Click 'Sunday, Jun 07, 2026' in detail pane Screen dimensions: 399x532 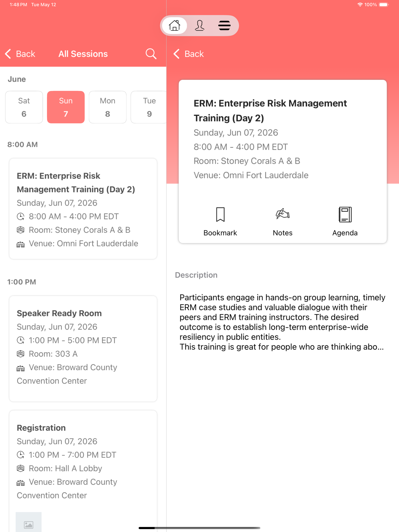236,133
